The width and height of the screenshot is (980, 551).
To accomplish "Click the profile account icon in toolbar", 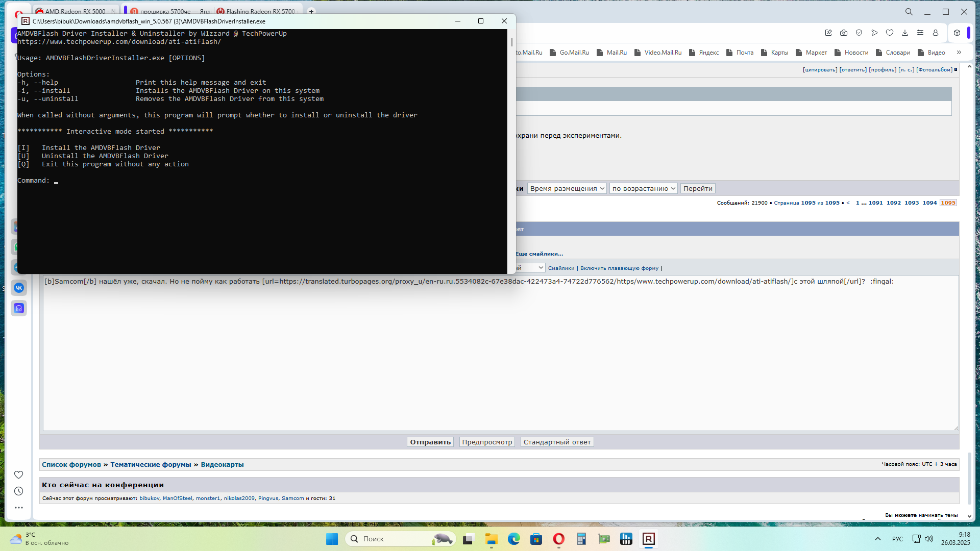I will [936, 33].
